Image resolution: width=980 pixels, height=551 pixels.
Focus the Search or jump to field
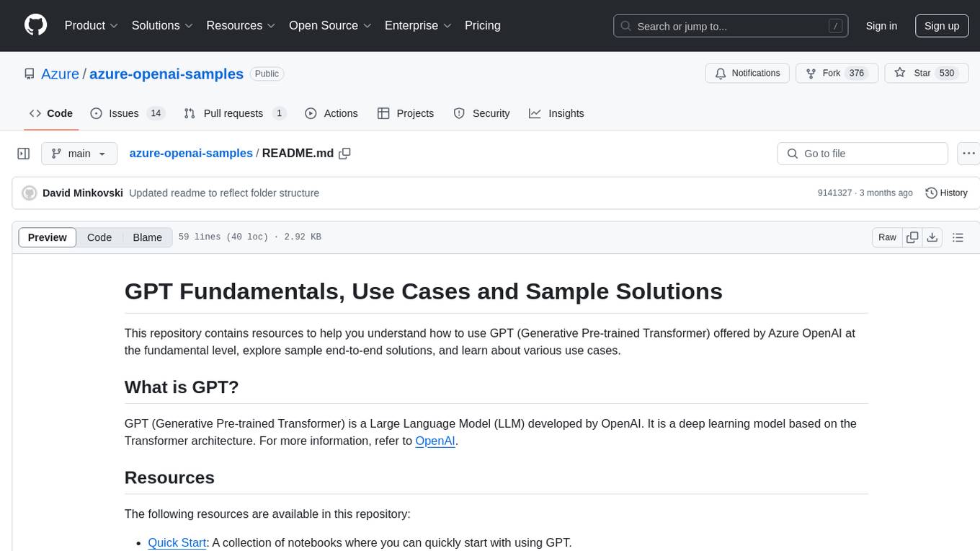click(x=732, y=26)
